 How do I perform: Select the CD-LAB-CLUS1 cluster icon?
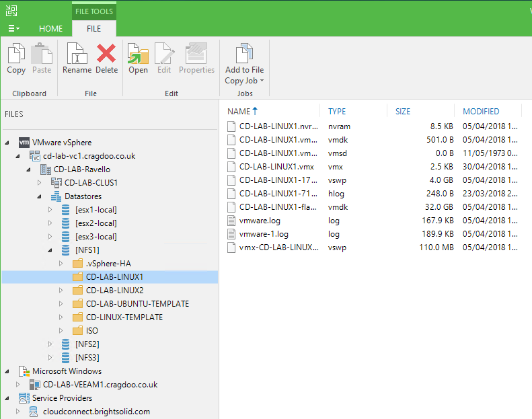(56, 182)
